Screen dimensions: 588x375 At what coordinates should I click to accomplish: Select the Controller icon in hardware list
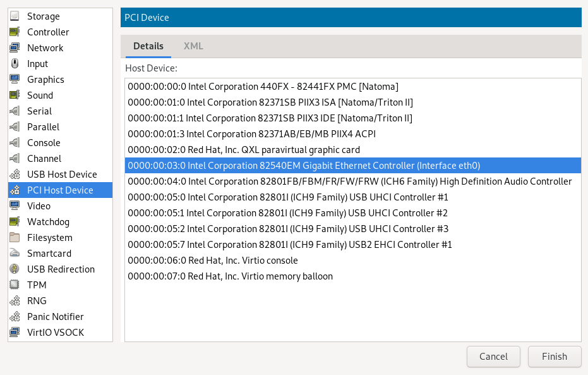coord(15,32)
